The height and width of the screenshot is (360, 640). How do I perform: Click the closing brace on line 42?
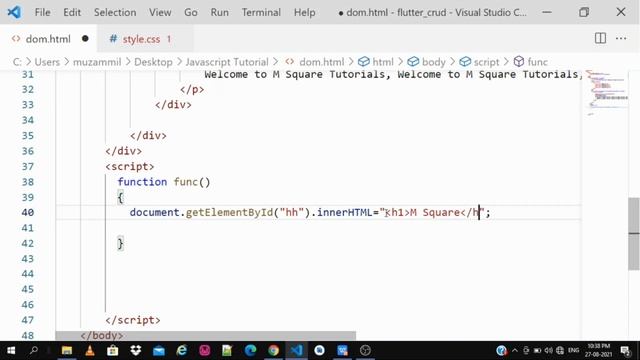[120, 244]
